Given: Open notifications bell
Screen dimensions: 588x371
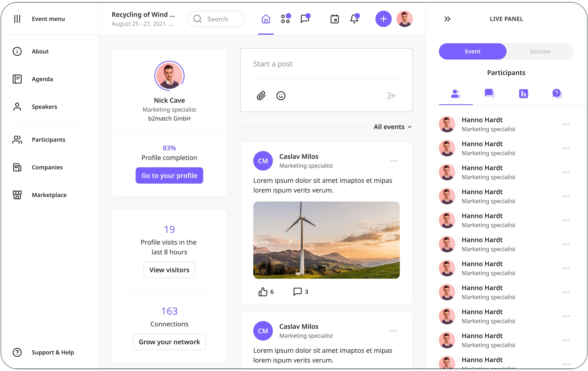Looking at the screenshot, I should point(354,19).
